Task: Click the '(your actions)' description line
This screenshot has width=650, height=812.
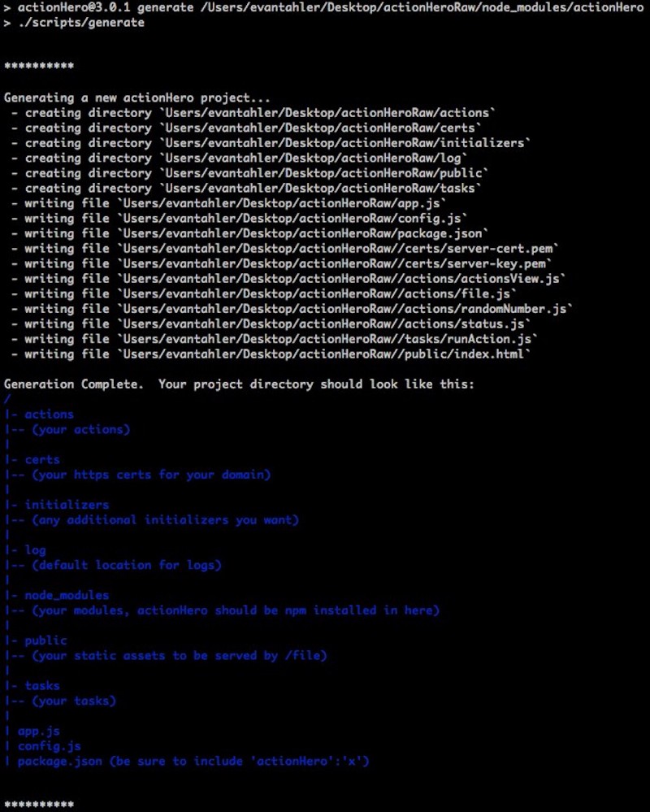Action: coord(67,429)
